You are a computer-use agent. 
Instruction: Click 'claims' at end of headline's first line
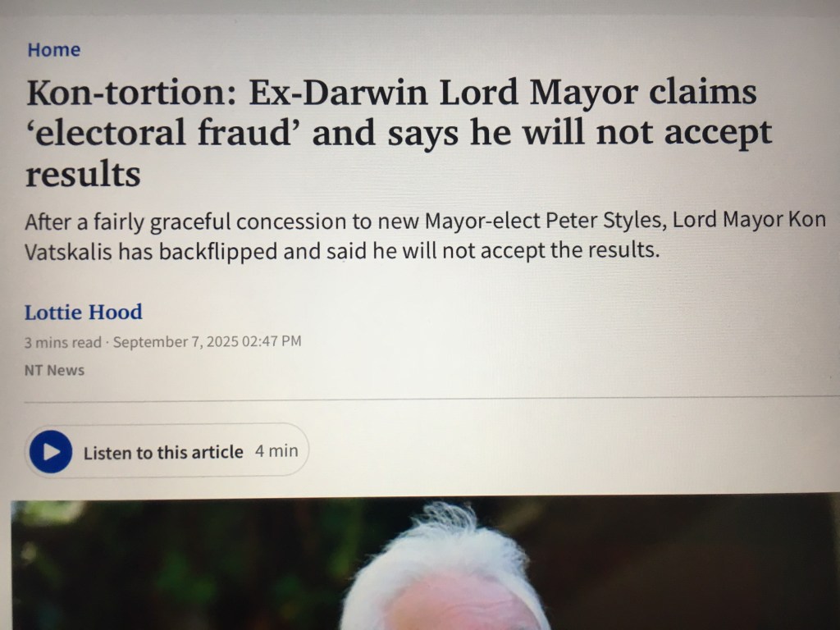[703, 91]
